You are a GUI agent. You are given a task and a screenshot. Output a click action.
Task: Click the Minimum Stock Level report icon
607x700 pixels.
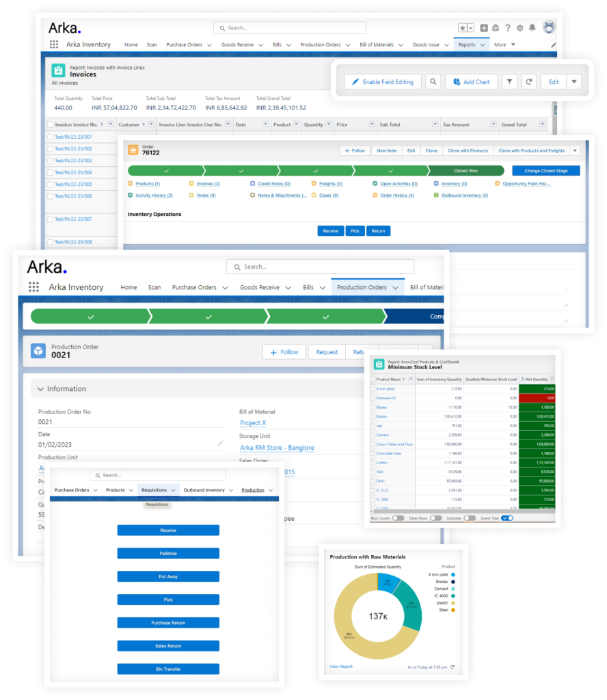click(379, 364)
